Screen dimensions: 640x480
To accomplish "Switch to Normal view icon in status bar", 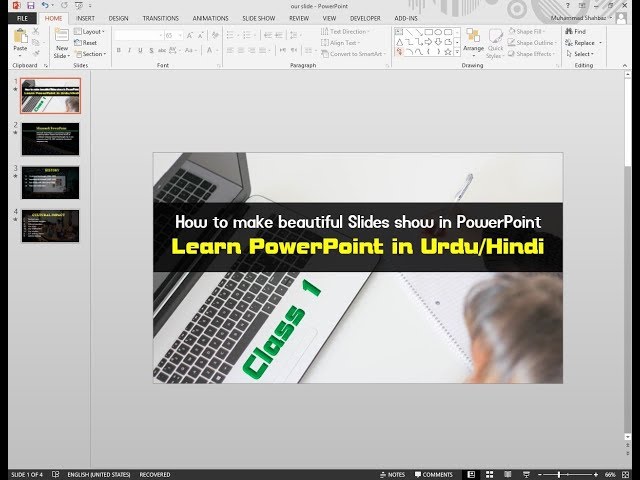I will pyautogui.click(x=471, y=474).
